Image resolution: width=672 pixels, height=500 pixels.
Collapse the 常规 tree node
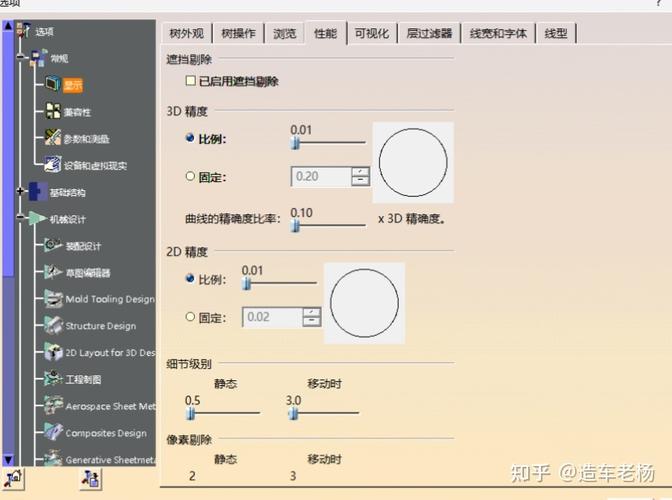(21, 57)
